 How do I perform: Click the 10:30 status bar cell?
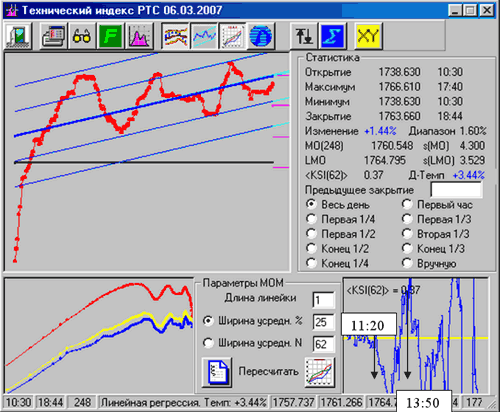(18, 403)
